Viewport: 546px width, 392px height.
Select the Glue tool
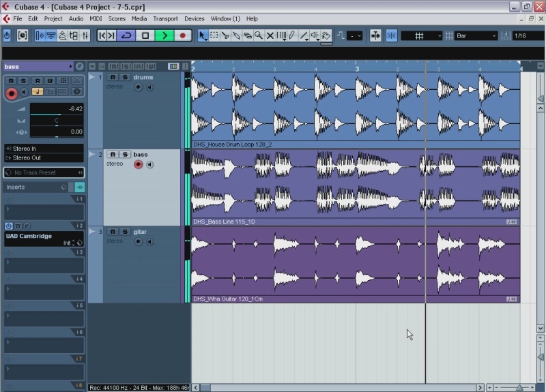(236, 35)
